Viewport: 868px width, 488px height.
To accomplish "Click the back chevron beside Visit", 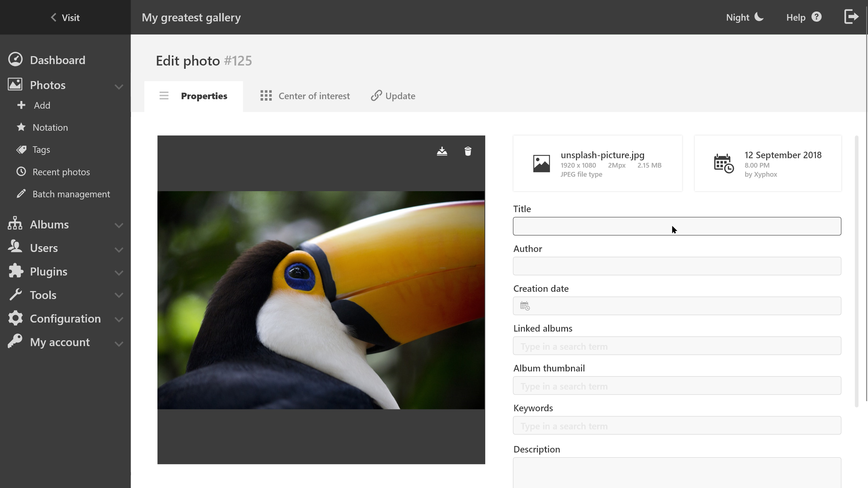I will (x=54, y=17).
